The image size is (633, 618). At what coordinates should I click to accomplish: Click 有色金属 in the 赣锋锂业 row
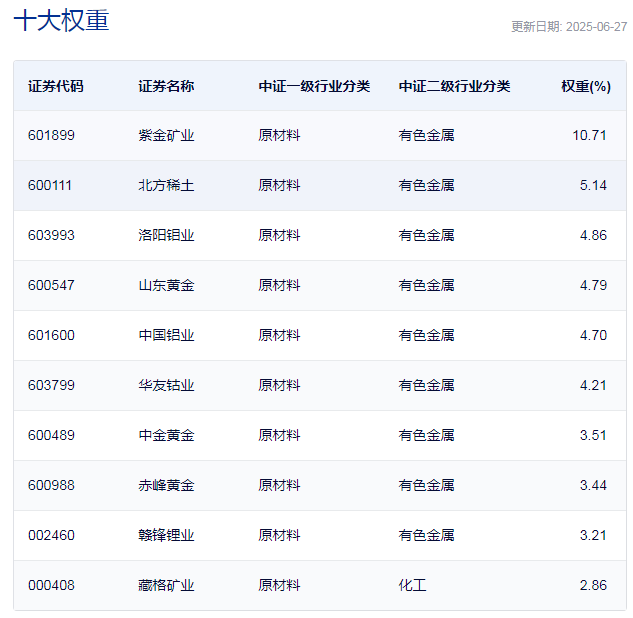[426, 535]
